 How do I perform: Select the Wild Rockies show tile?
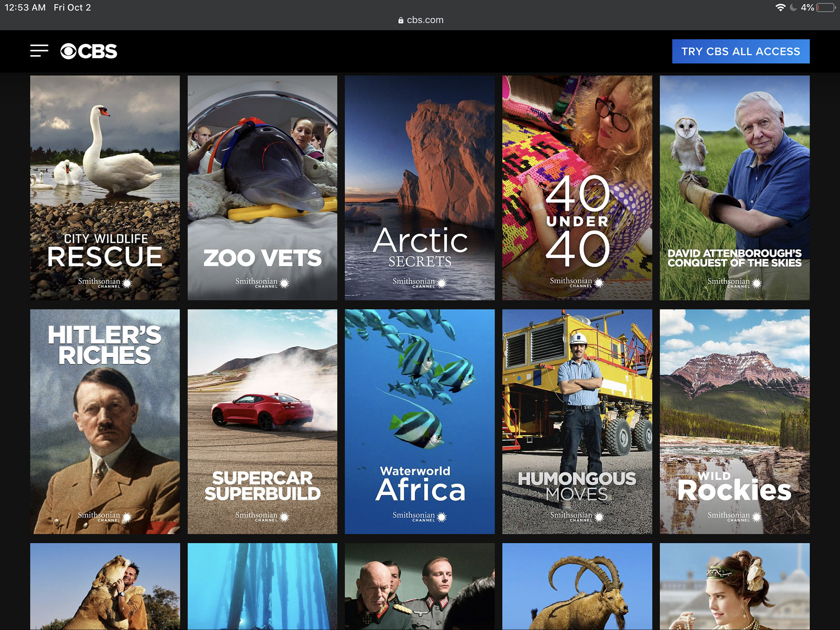click(735, 421)
